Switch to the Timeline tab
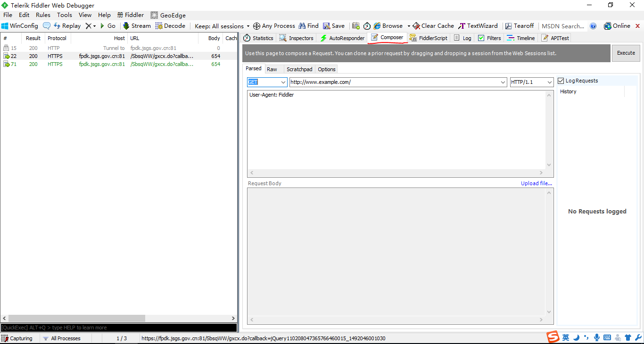 click(521, 38)
